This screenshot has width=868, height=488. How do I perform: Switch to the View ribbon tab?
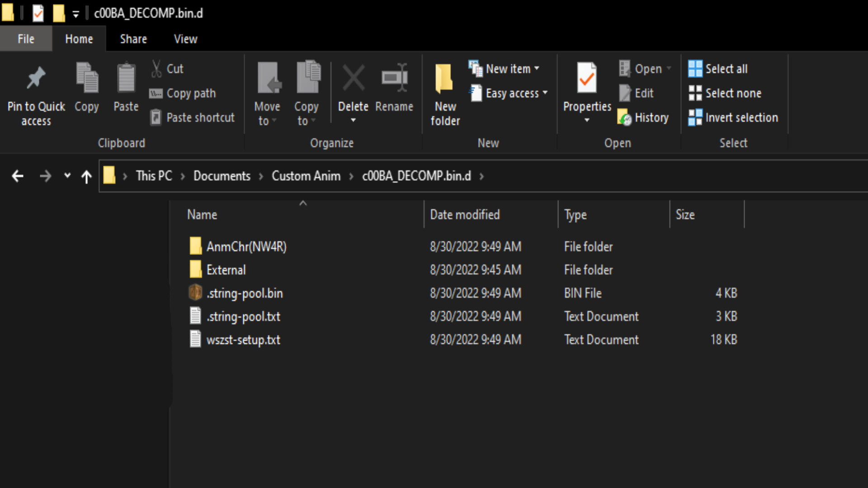pyautogui.click(x=185, y=39)
